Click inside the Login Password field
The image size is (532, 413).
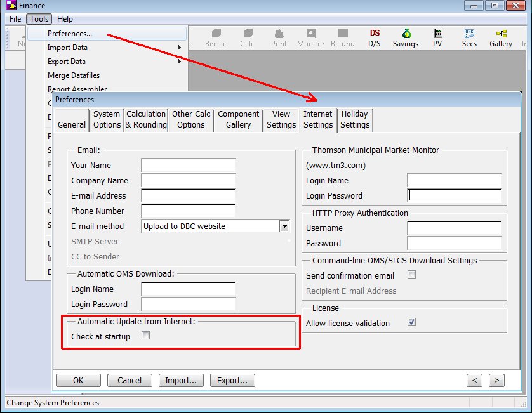tap(454, 195)
